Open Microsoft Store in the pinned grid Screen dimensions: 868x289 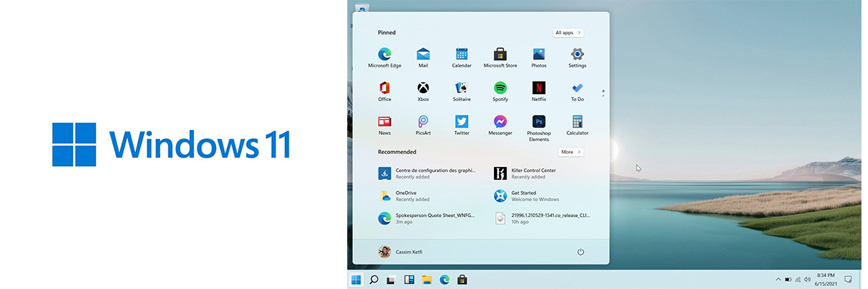pos(501,58)
